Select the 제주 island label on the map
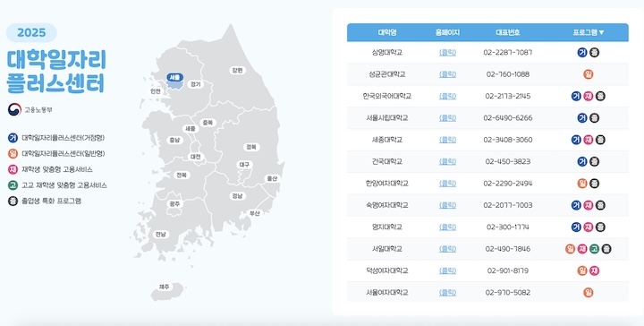Image resolution: width=644 pixels, height=326 pixels. [165, 287]
